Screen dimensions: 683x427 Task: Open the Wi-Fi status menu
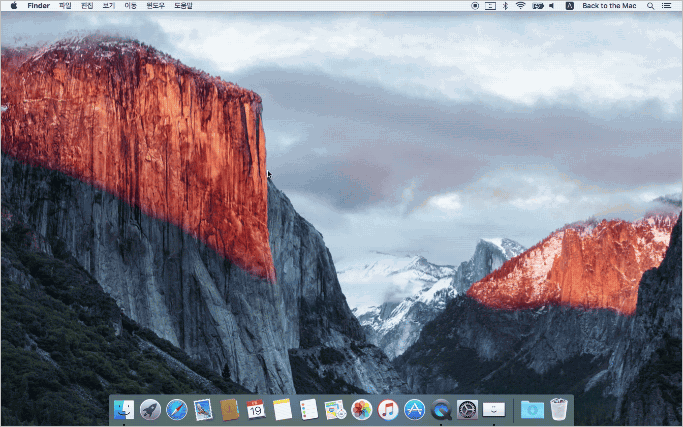(x=521, y=6)
